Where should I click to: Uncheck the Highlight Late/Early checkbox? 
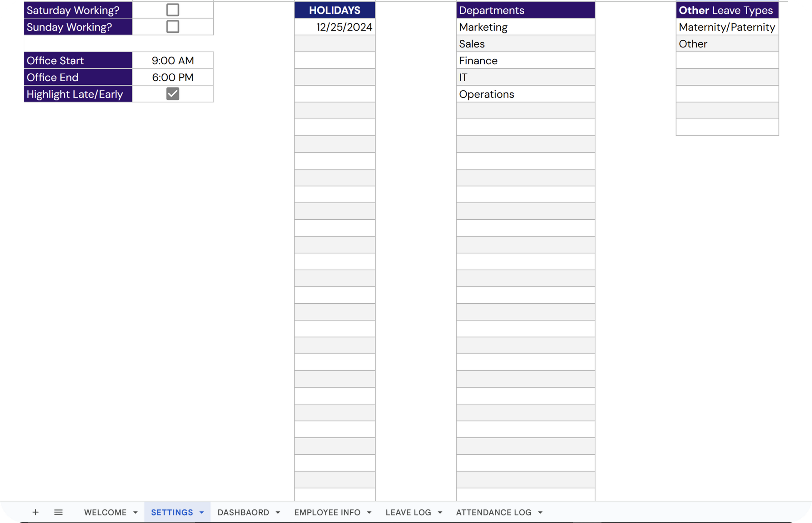pos(172,94)
